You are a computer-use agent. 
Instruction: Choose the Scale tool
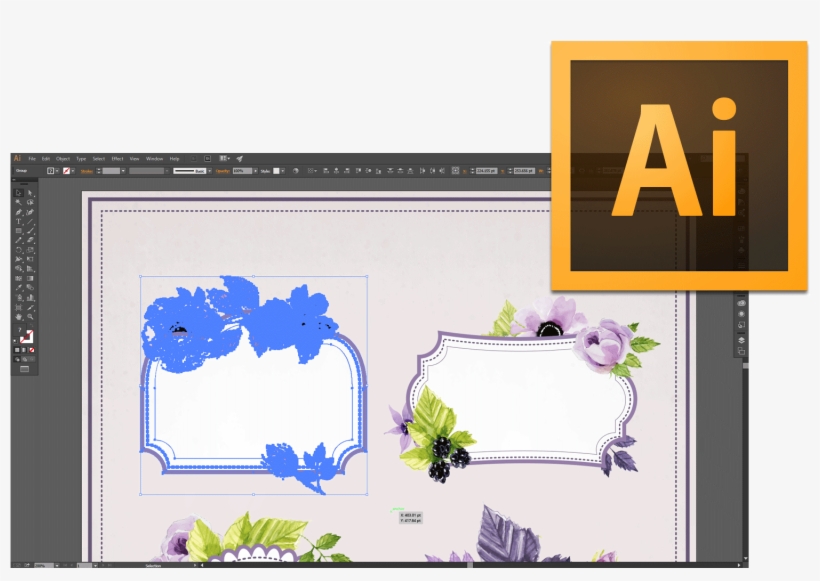coord(30,250)
